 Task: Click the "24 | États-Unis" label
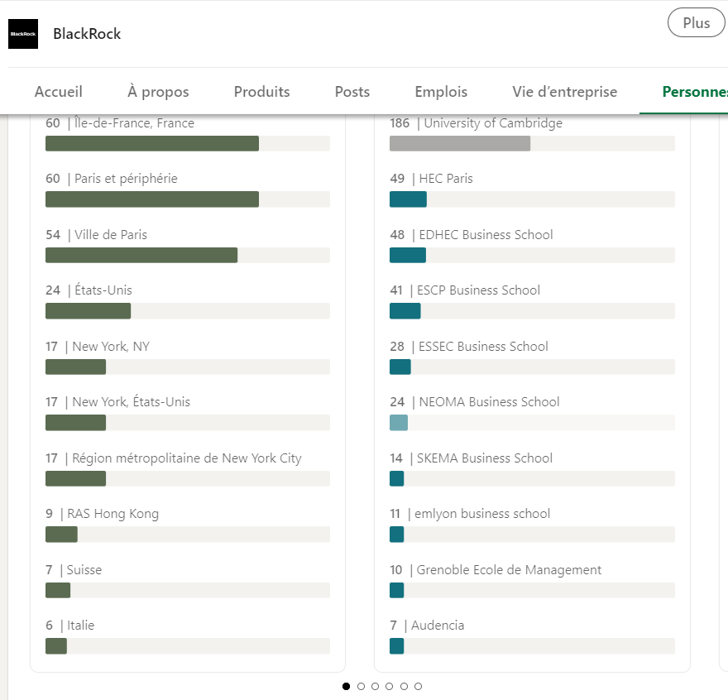click(x=89, y=290)
